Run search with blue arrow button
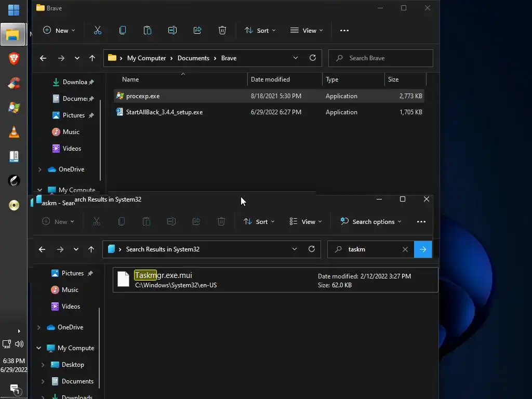Screen dimensions: 532x399 423,249
